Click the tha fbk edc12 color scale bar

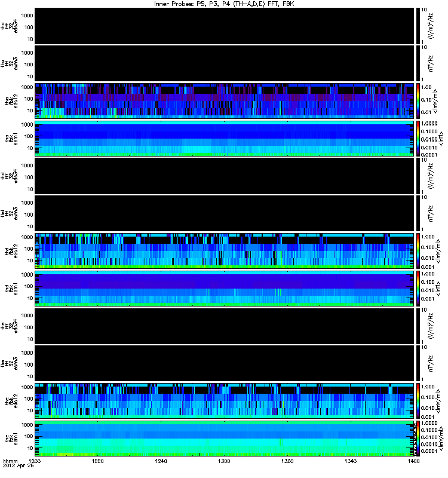(418, 101)
